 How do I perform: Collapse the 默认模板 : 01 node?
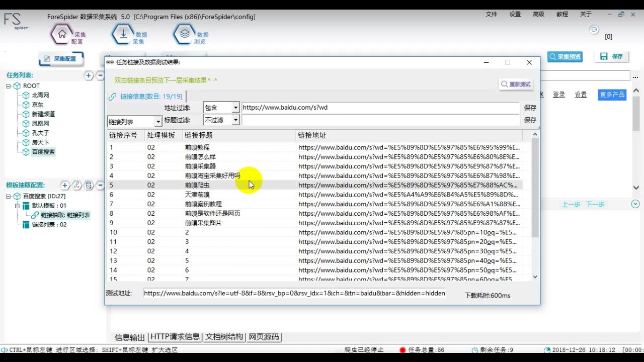(x=18, y=206)
